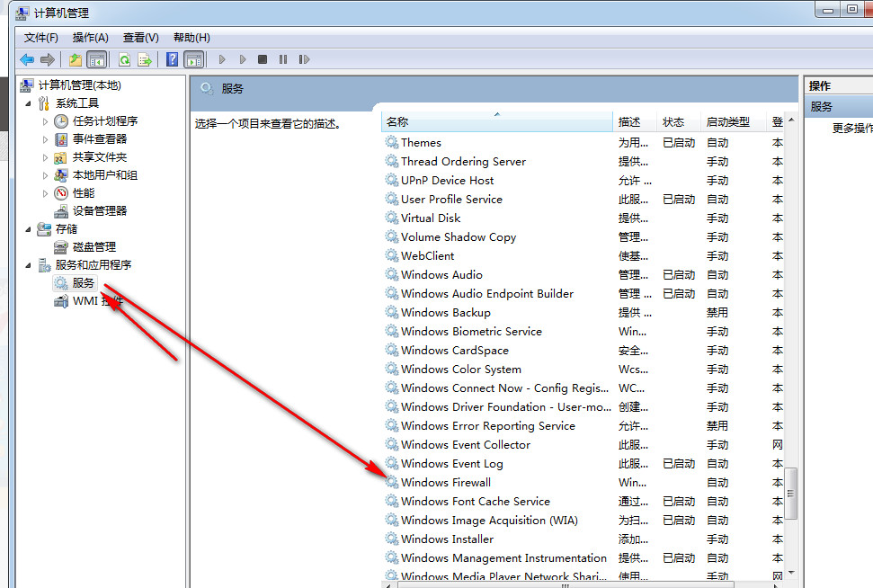Click the Forward arrow in the toolbar
The image size is (873, 588).
[x=48, y=59]
